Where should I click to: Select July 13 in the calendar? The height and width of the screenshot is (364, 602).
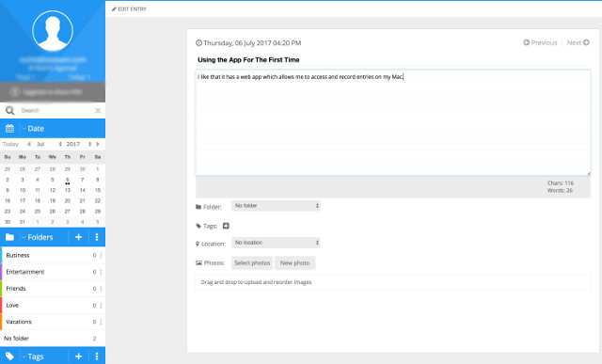click(67, 190)
